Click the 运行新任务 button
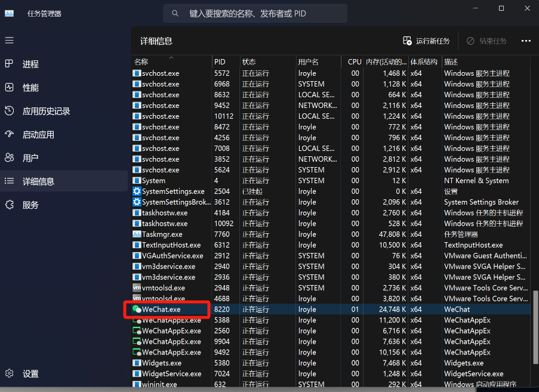Viewport: 539px width, 392px height. coord(426,41)
